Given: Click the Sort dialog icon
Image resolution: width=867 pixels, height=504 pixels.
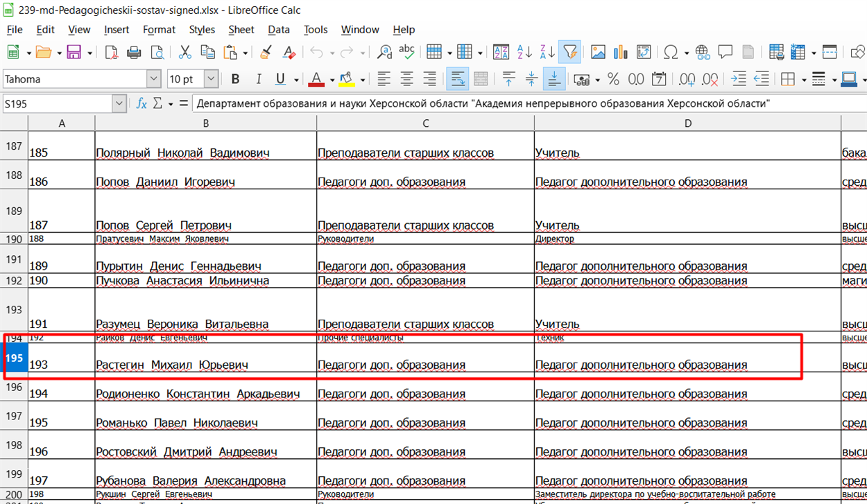Looking at the screenshot, I should 501,52.
